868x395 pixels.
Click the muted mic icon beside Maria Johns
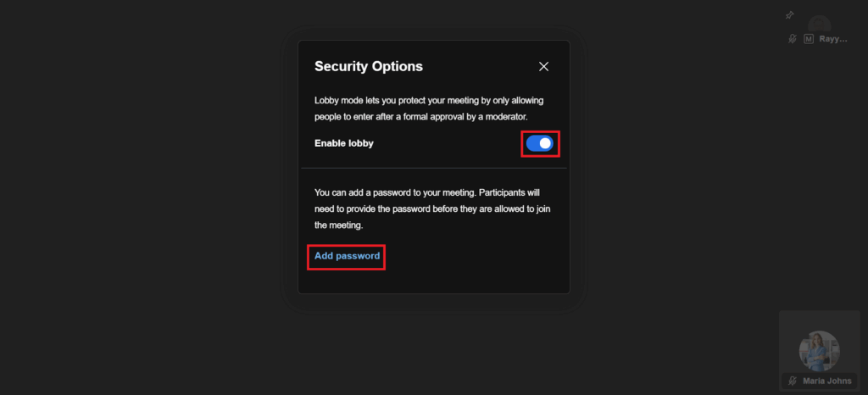pos(792,381)
